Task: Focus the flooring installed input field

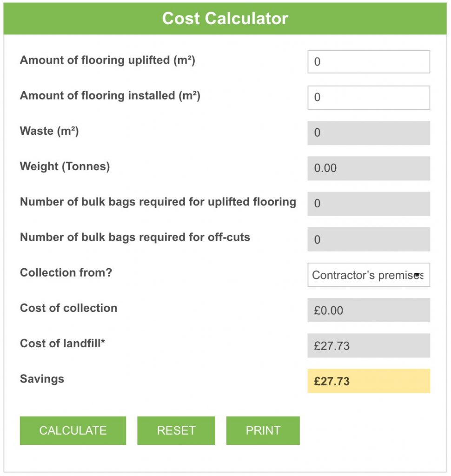Action: [369, 98]
